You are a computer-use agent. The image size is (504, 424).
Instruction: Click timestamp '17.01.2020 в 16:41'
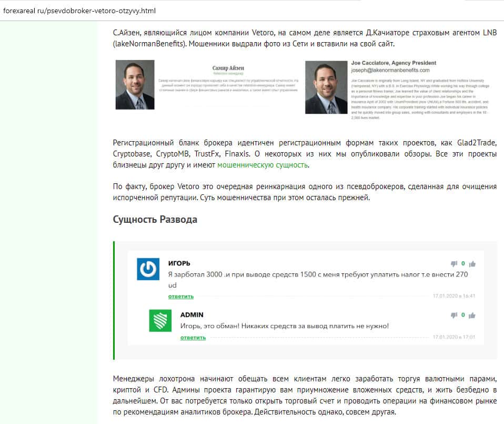coord(454,296)
